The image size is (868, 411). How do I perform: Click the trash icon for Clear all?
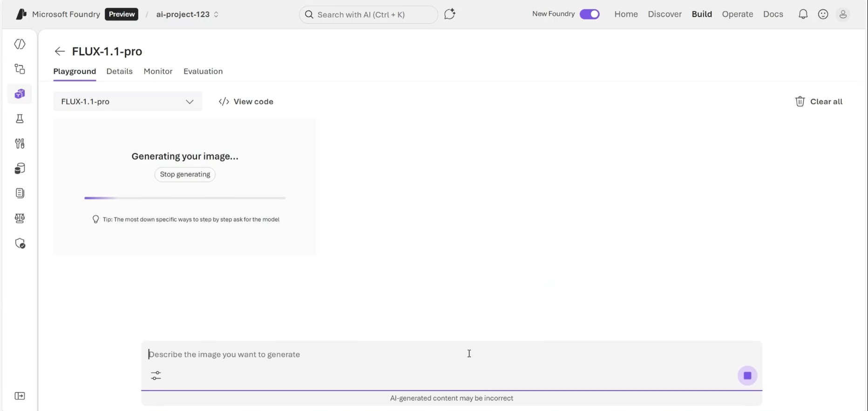point(800,102)
